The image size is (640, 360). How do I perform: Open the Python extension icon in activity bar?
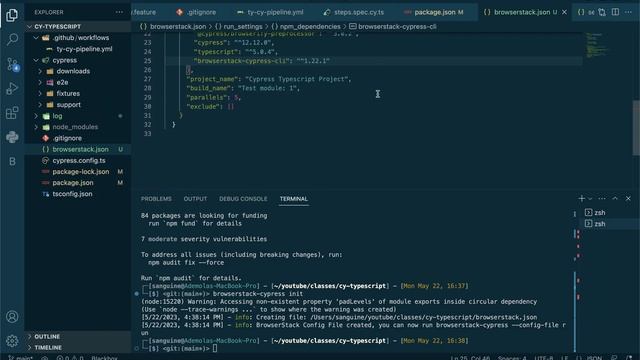(x=12, y=137)
